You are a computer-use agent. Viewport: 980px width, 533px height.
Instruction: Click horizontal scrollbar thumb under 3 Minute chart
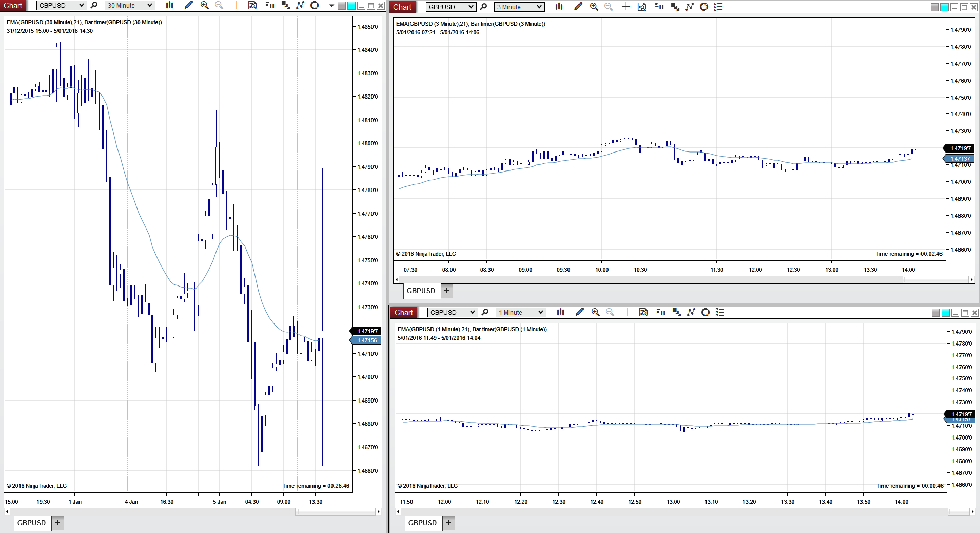click(935, 280)
